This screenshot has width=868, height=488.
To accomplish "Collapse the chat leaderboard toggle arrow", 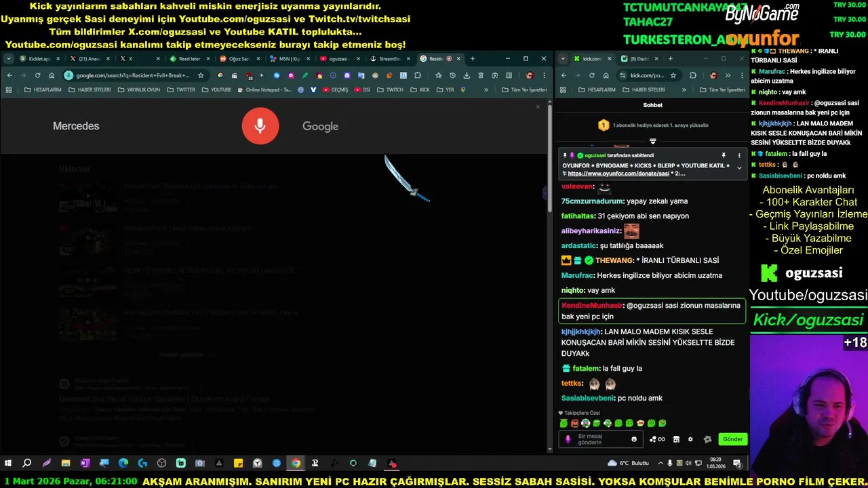I will click(652, 142).
